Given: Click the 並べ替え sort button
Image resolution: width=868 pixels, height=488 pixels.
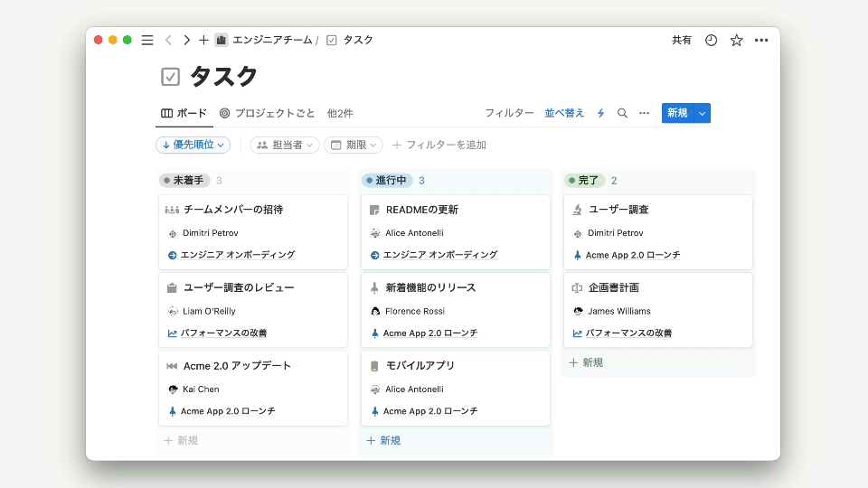Looking at the screenshot, I should pos(564,113).
